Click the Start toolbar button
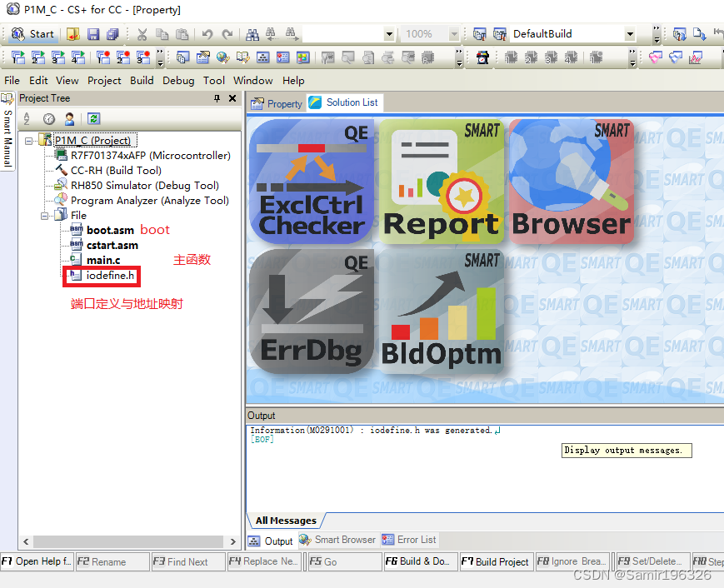724x588 pixels. pyautogui.click(x=32, y=33)
